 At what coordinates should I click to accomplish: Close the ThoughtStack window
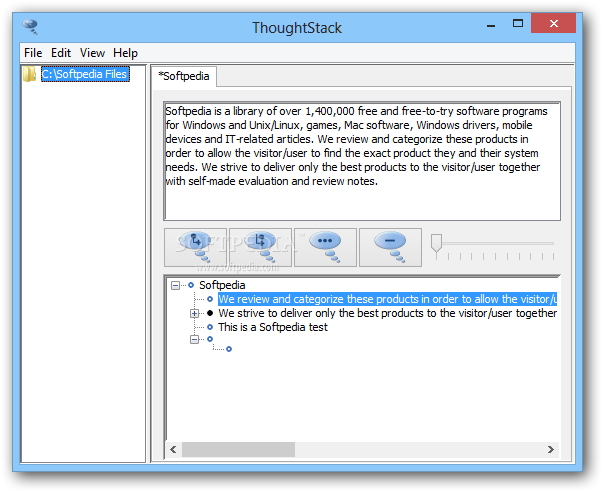click(x=553, y=23)
